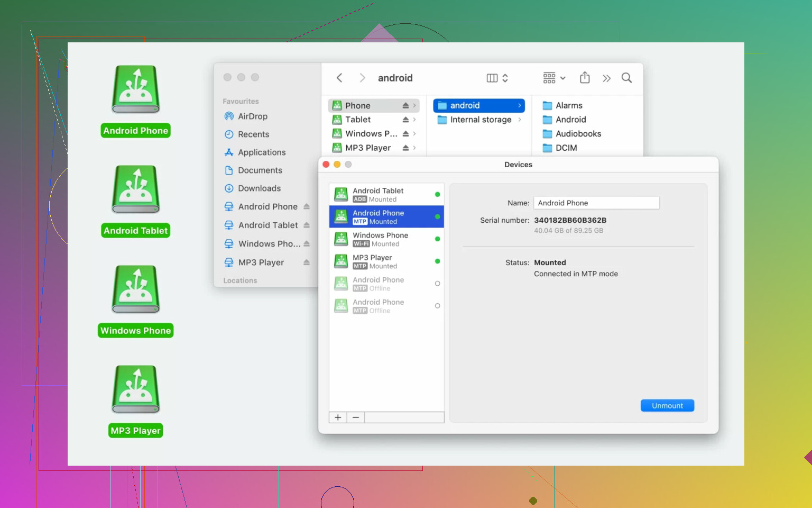Open Recents in Finder sidebar
This screenshot has width=812, height=508.
[x=253, y=134]
